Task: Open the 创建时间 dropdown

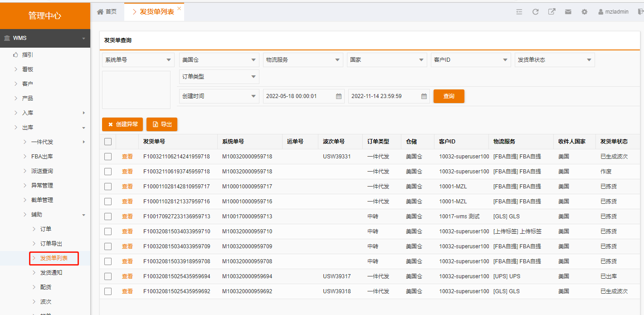Action: [219, 96]
